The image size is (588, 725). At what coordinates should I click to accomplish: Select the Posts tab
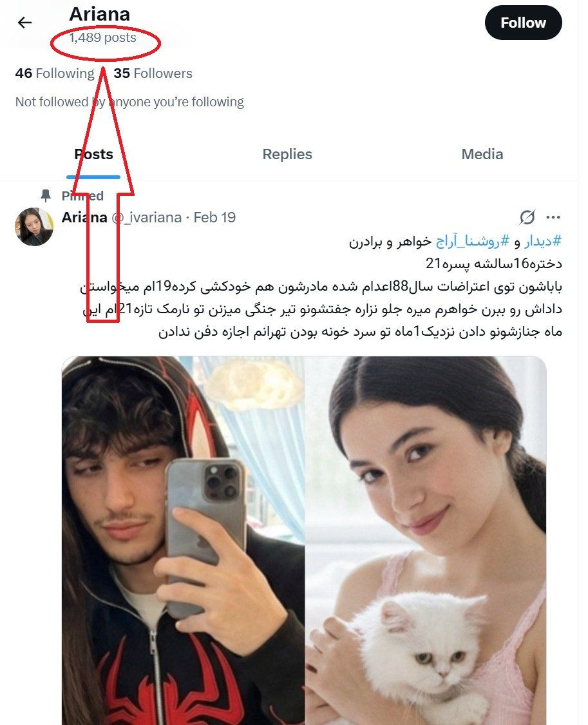[93, 154]
